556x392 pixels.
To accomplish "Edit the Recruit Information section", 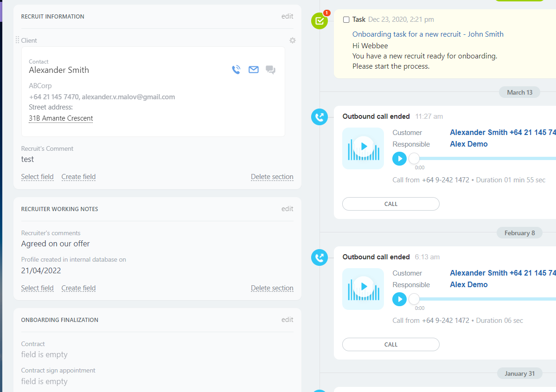I will [x=287, y=16].
